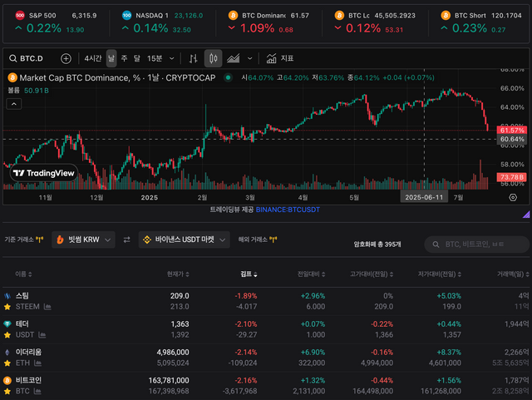The image size is (532, 400).
Task: Select the 4시간 interval
Action: pyautogui.click(x=93, y=58)
